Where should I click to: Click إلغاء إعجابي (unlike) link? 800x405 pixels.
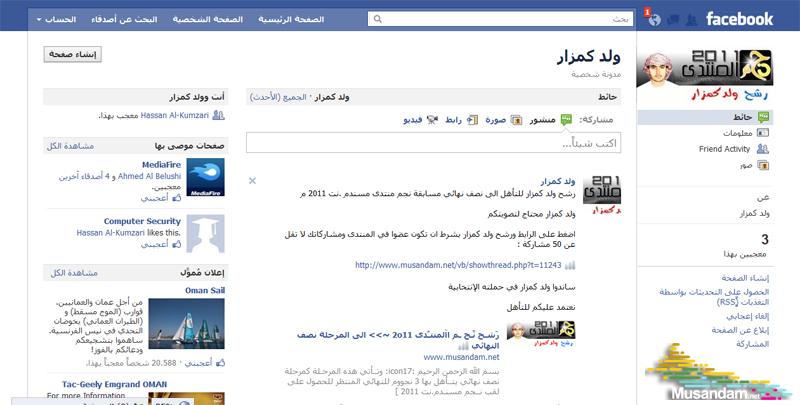click(x=747, y=316)
